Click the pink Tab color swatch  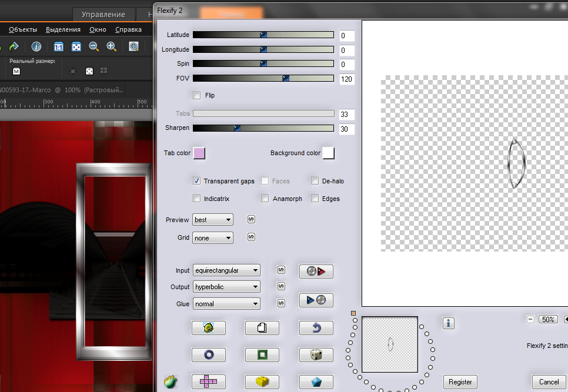[x=199, y=153]
